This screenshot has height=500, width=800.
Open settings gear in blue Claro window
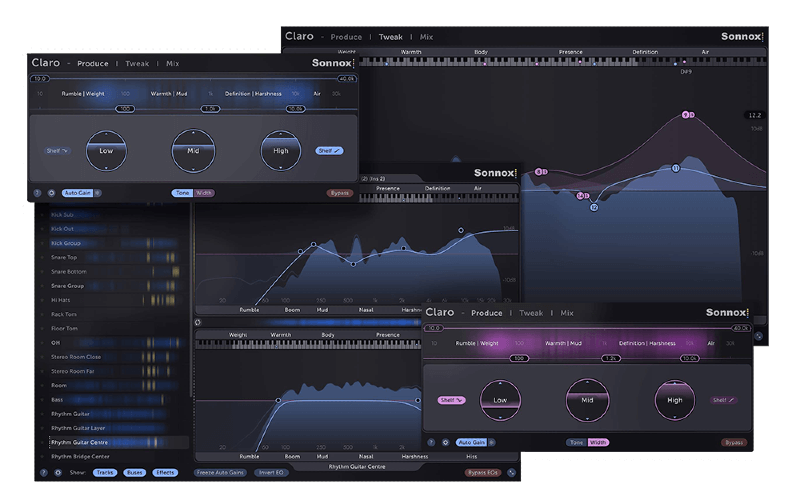pyautogui.click(x=51, y=193)
